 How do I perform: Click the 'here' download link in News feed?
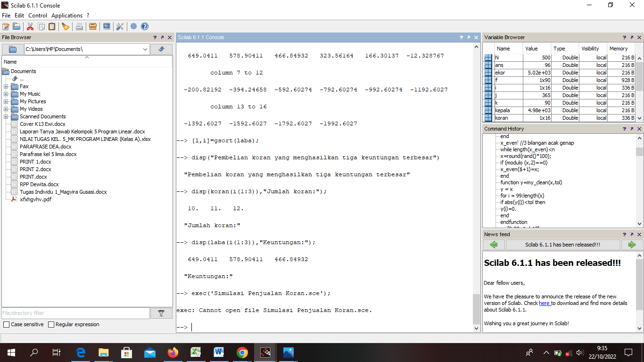pyautogui.click(x=545, y=303)
